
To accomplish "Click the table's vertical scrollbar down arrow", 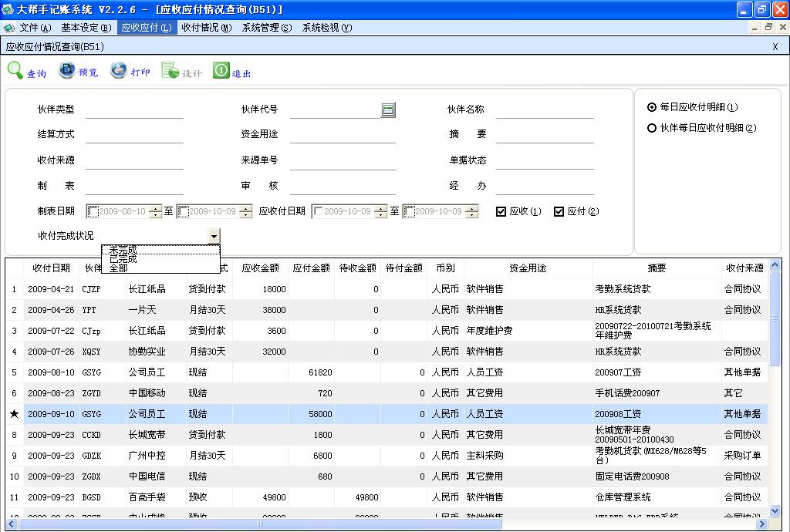I will pos(775,511).
